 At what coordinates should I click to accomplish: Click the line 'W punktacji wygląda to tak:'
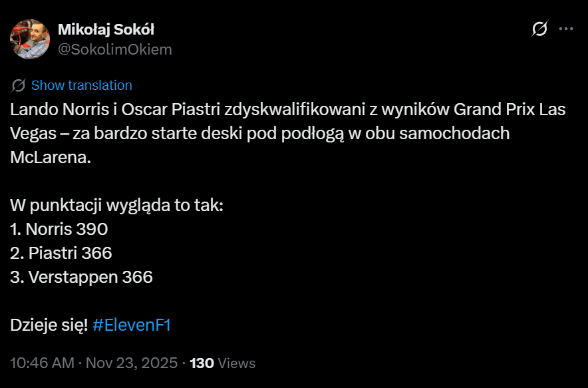tap(116, 205)
